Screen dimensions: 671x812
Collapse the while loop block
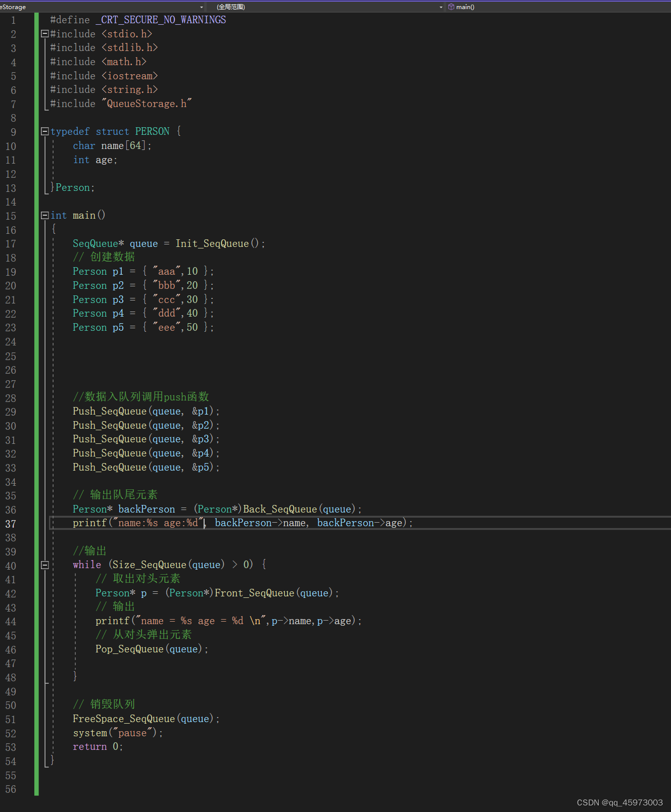(44, 565)
